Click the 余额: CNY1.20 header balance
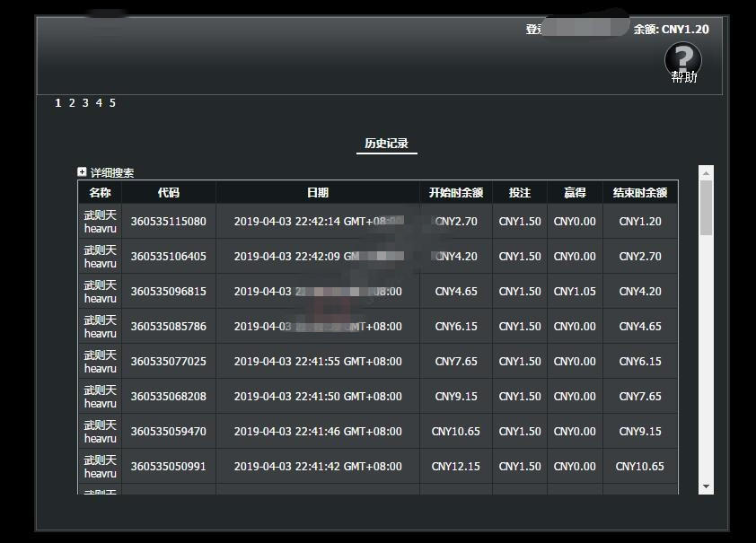 (671, 30)
